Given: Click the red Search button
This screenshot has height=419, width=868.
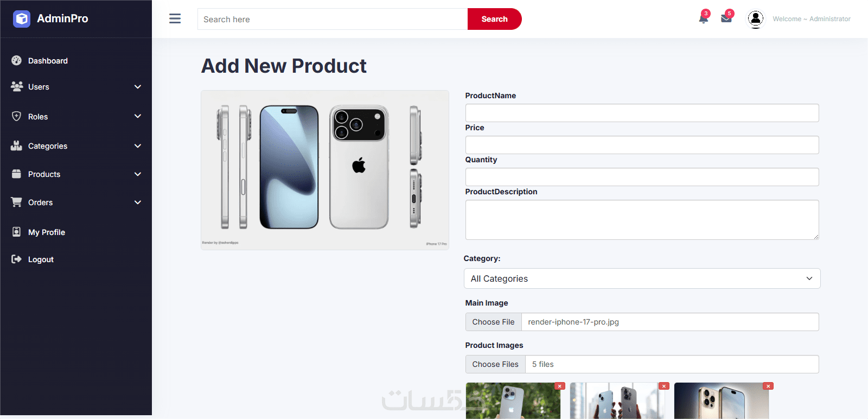Looking at the screenshot, I should pyautogui.click(x=494, y=19).
